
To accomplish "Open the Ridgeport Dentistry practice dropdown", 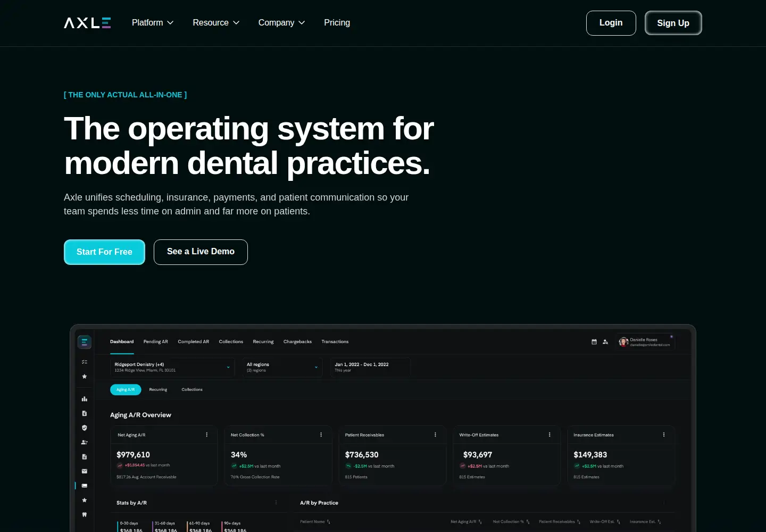I will click(x=172, y=367).
